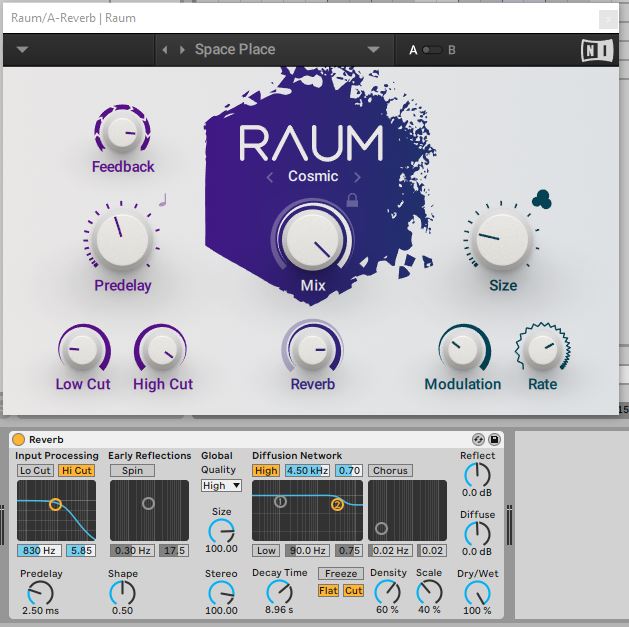Viewport: 629px width, 627px height.
Task: Click the 4.50 kHz high shelf frequency field
Action: pos(307,471)
